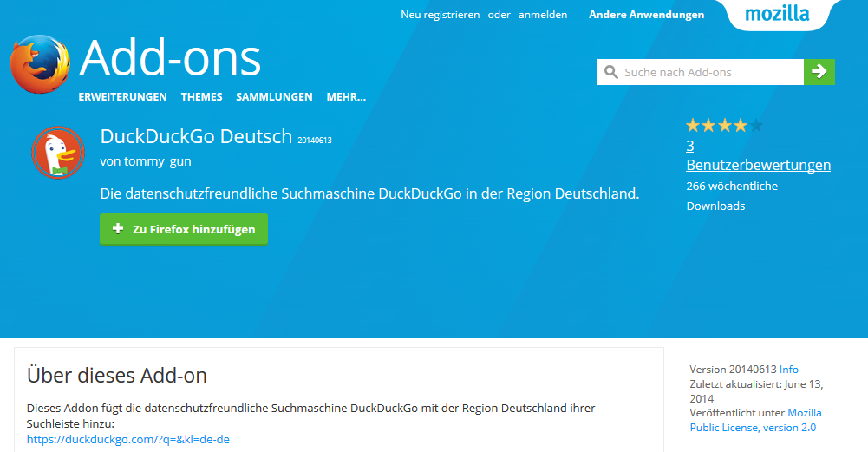Click the 266 wöchentliche Downloads text

(732, 196)
